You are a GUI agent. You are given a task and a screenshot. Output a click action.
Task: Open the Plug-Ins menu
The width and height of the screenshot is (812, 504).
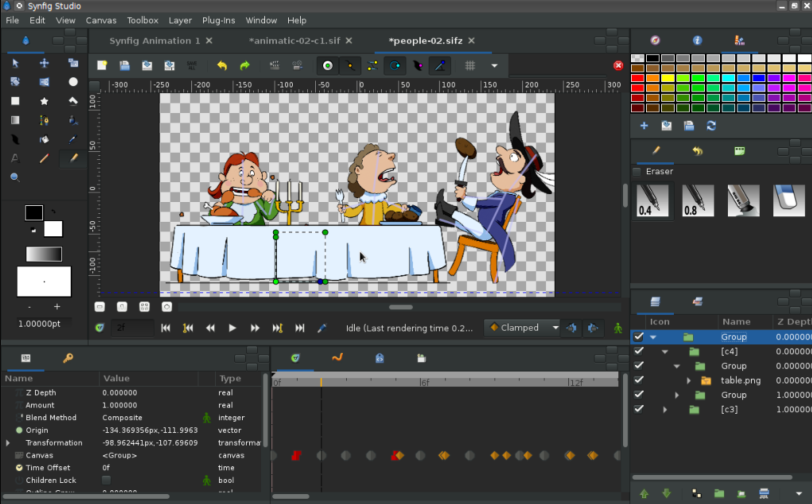[x=219, y=20]
